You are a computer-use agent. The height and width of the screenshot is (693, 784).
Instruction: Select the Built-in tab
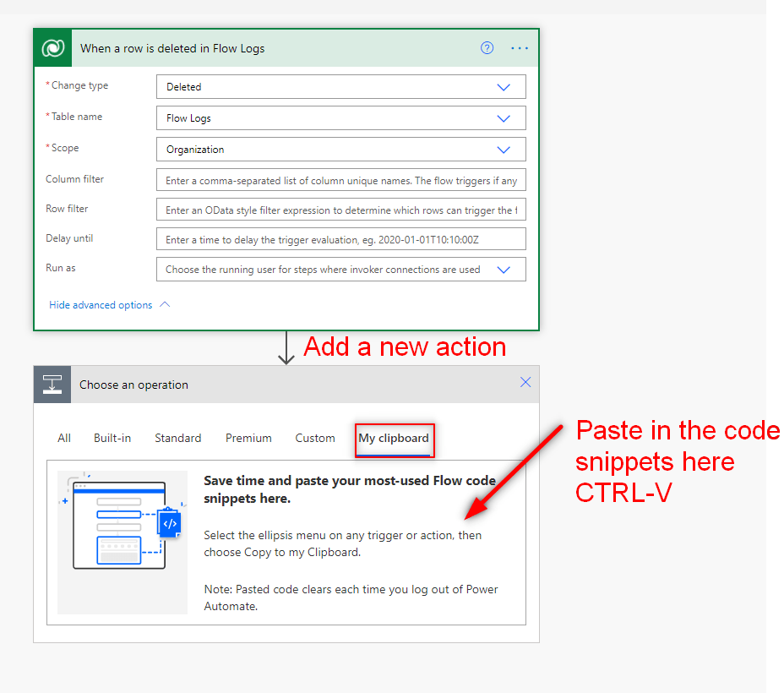pos(112,438)
